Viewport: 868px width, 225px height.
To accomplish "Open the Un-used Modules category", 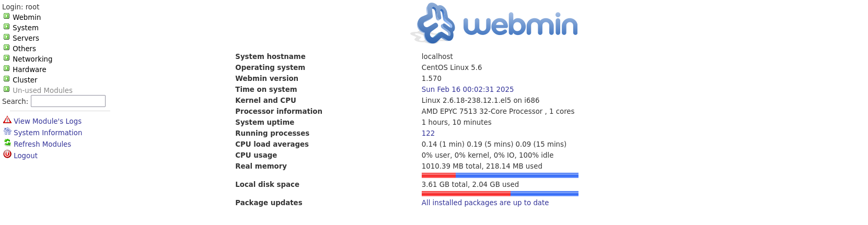I will [42, 90].
